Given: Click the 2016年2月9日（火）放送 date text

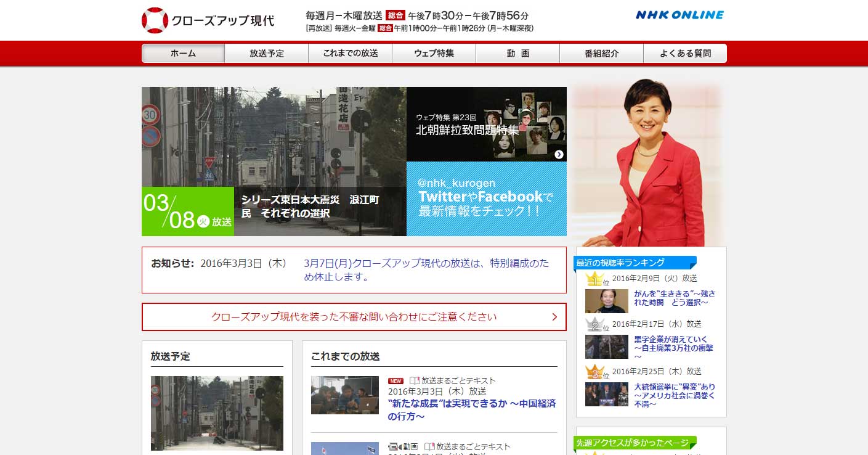Looking at the screenshot, I should coord(655,279).
